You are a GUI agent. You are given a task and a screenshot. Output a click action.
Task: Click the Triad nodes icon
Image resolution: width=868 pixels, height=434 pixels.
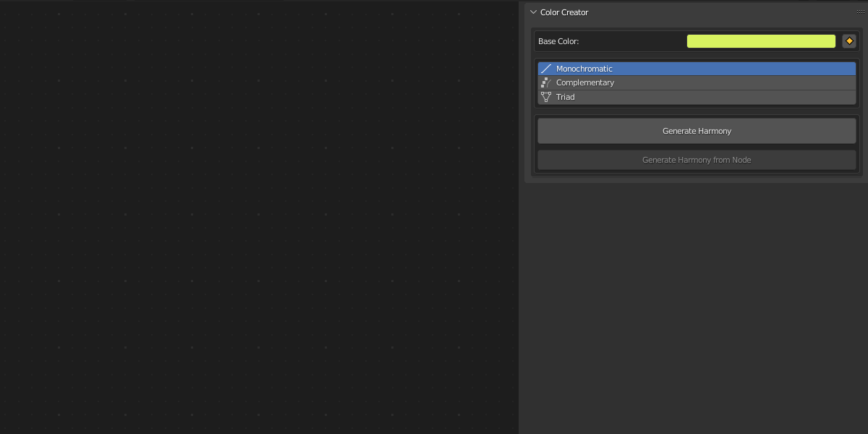click(x=546, y=97)
